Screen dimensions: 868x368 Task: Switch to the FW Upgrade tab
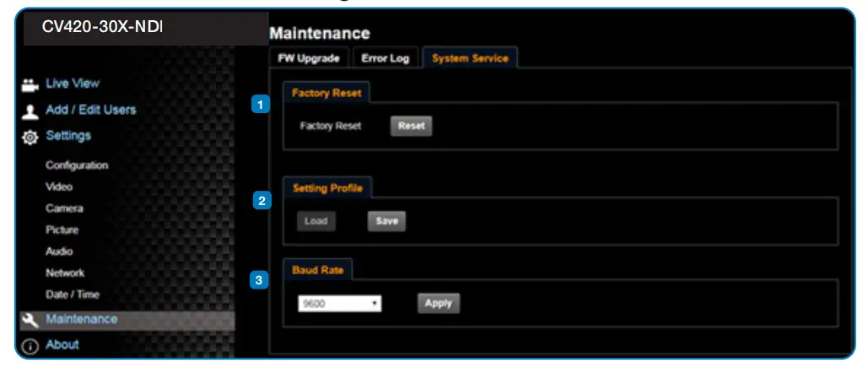coord(310,58)
